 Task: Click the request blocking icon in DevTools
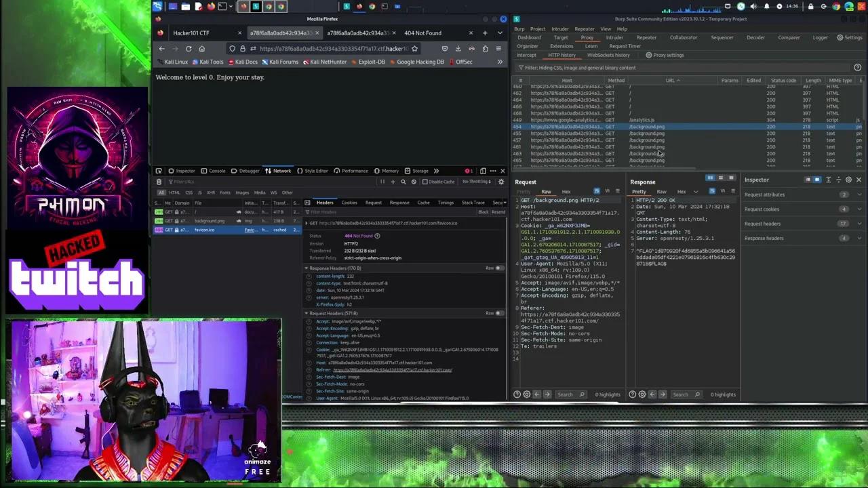coord(414,182)
